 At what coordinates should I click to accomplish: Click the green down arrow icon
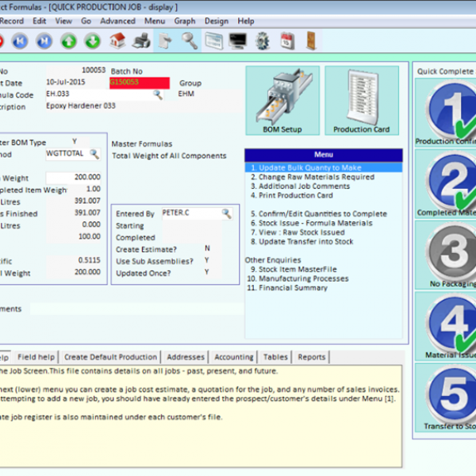[x=93, y=41]
